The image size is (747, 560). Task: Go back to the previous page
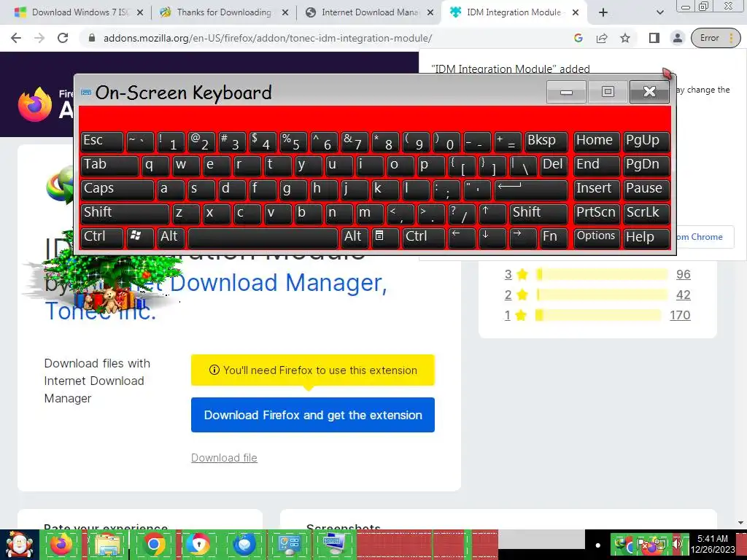pos(16,38)
